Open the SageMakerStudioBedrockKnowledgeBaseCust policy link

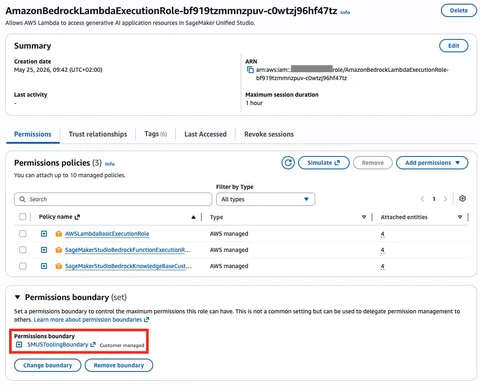[x=128, y=266]
